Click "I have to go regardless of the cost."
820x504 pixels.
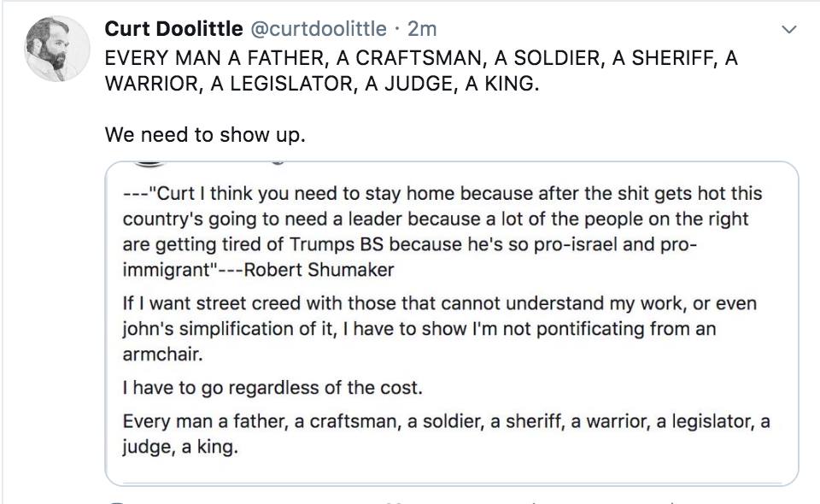272,387
